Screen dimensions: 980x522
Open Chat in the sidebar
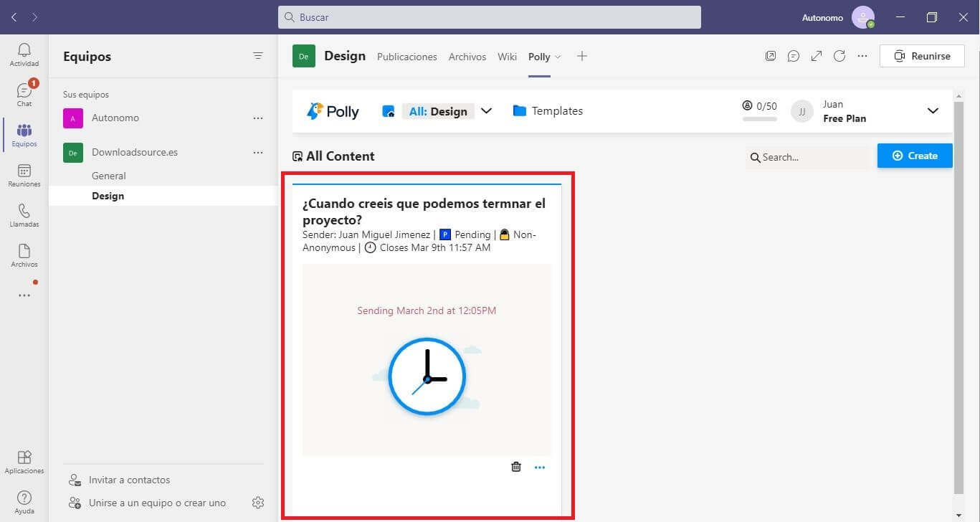pos(24,94)
